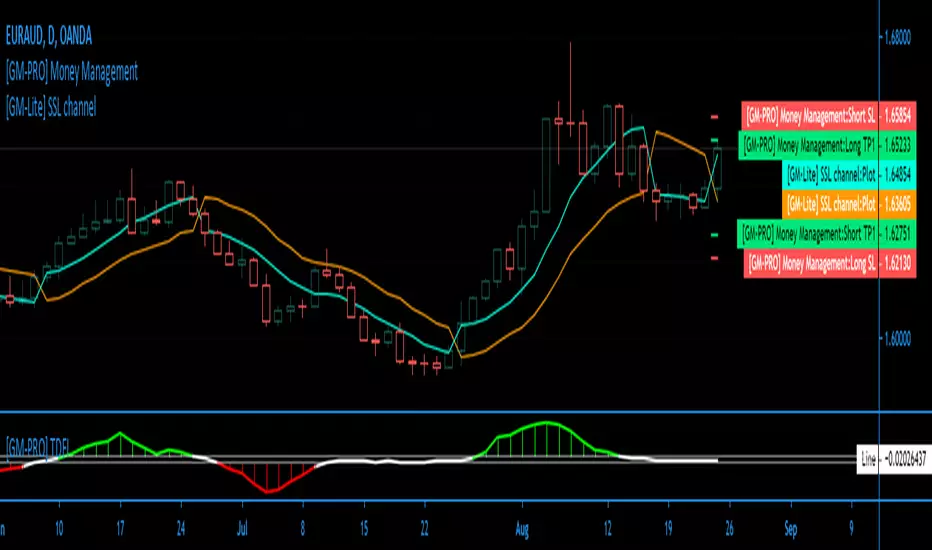This screenshot has width=932, height=550.
Task: Click the Long SL 1.62130 price label
Action: (830, 263)
